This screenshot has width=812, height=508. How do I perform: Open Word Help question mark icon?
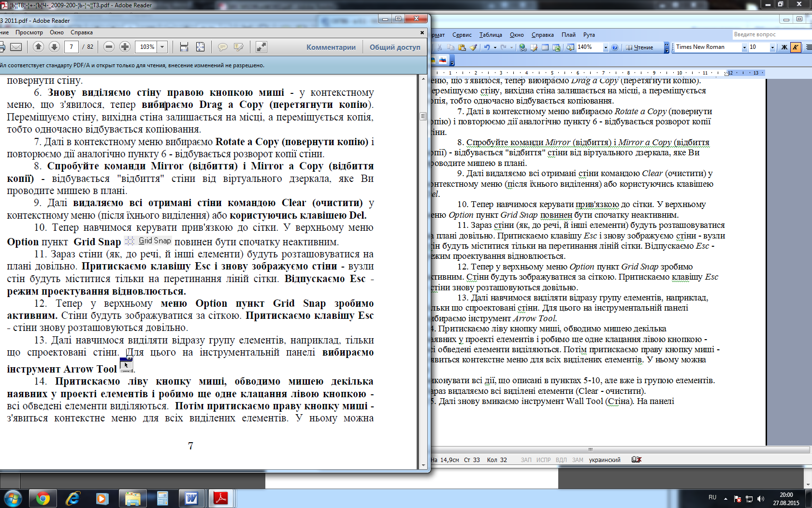615,47
